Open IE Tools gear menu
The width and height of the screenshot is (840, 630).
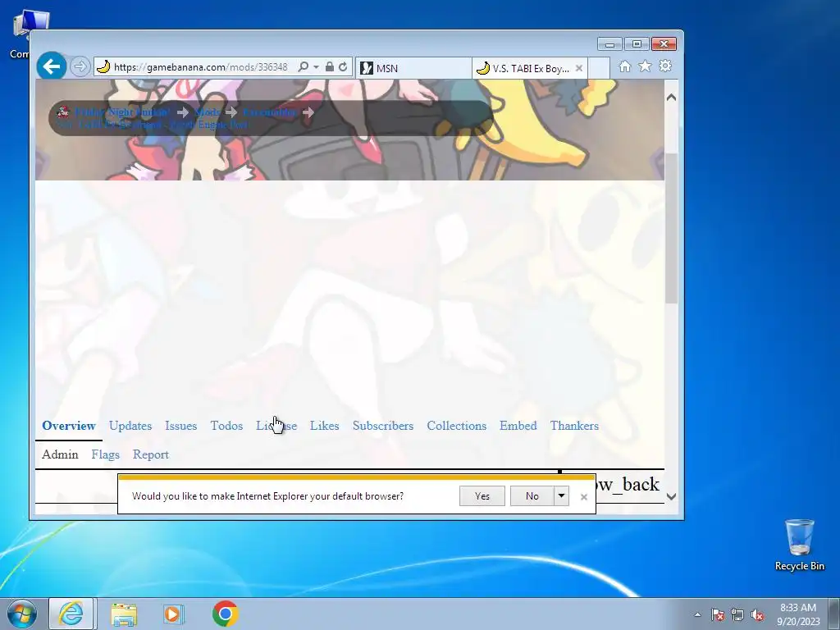[665, 66]
